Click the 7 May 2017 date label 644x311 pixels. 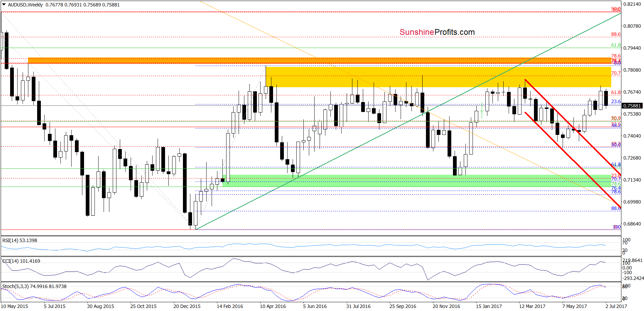[574, 306]
